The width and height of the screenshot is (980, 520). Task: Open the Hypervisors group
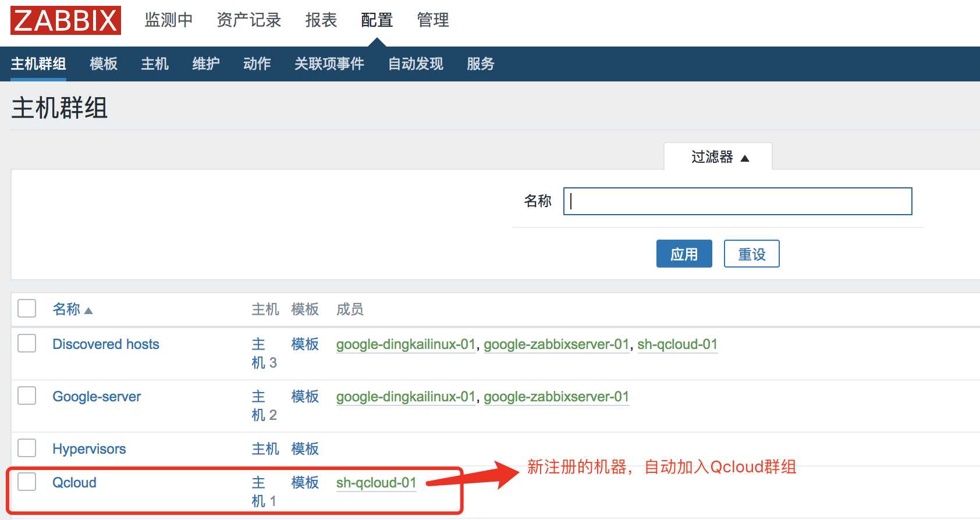[x=89, y=449]
